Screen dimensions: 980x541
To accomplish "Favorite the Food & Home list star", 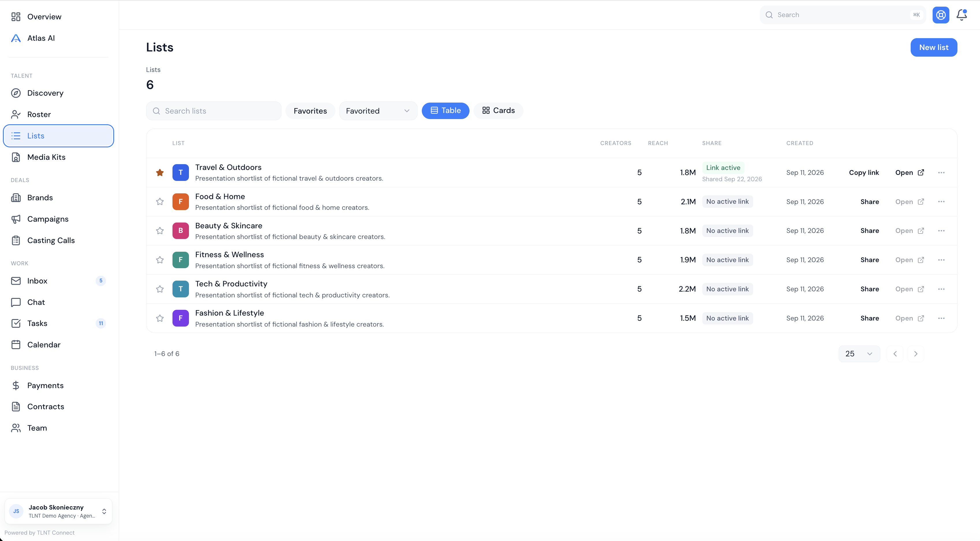I will [160, 202].
